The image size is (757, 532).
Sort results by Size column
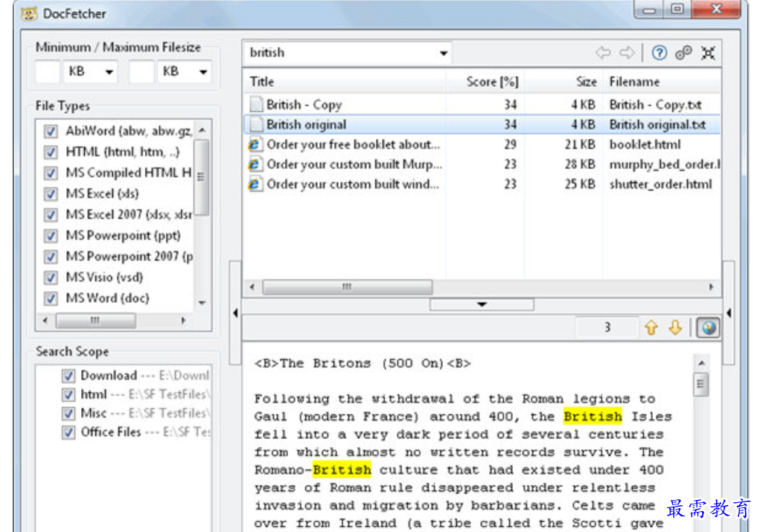click(563, 82)
